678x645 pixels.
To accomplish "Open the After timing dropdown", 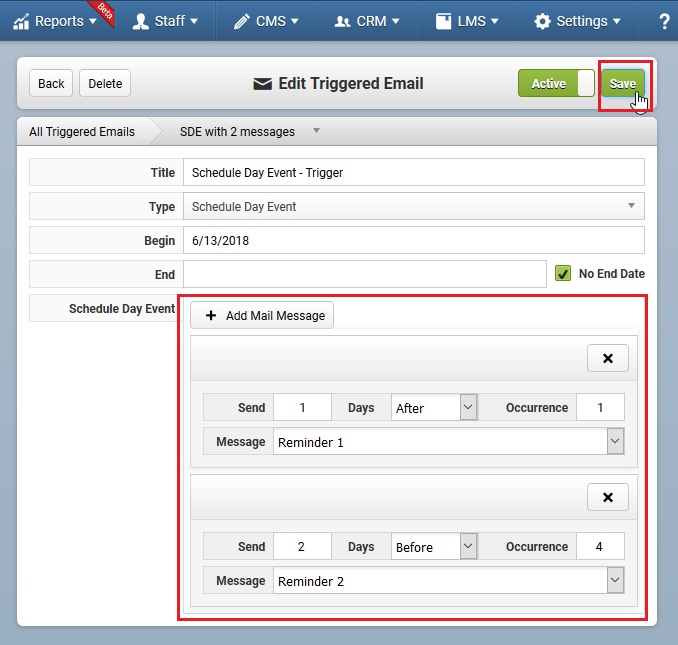I will pyautogui.click(x=434, y=407).
